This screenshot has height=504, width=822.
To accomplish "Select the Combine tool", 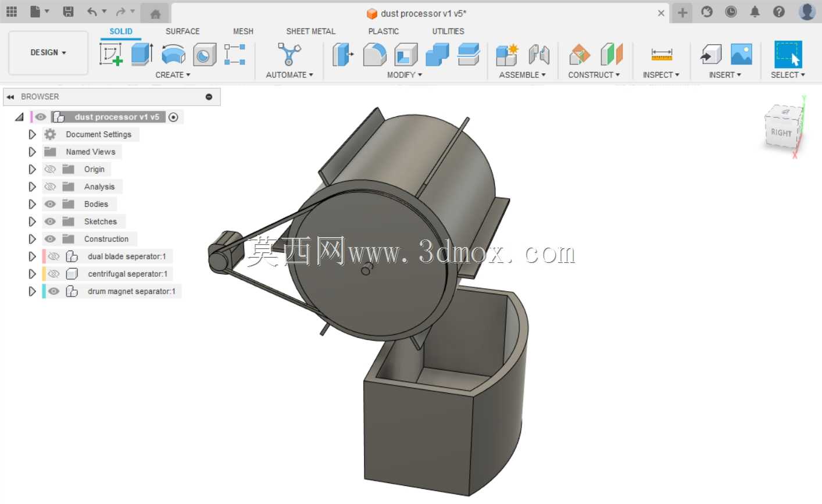I will tap(437, 55).
